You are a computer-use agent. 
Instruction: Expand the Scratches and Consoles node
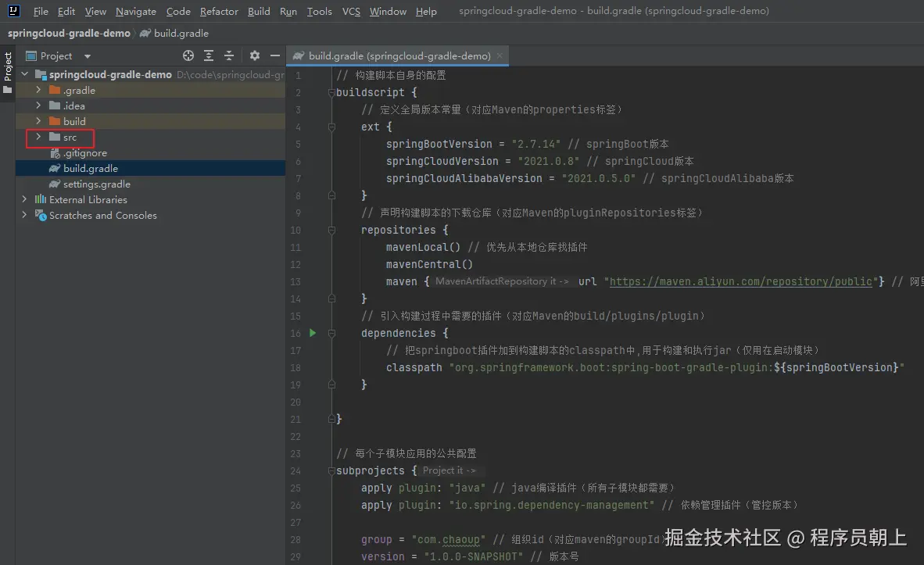coord(24,215)
